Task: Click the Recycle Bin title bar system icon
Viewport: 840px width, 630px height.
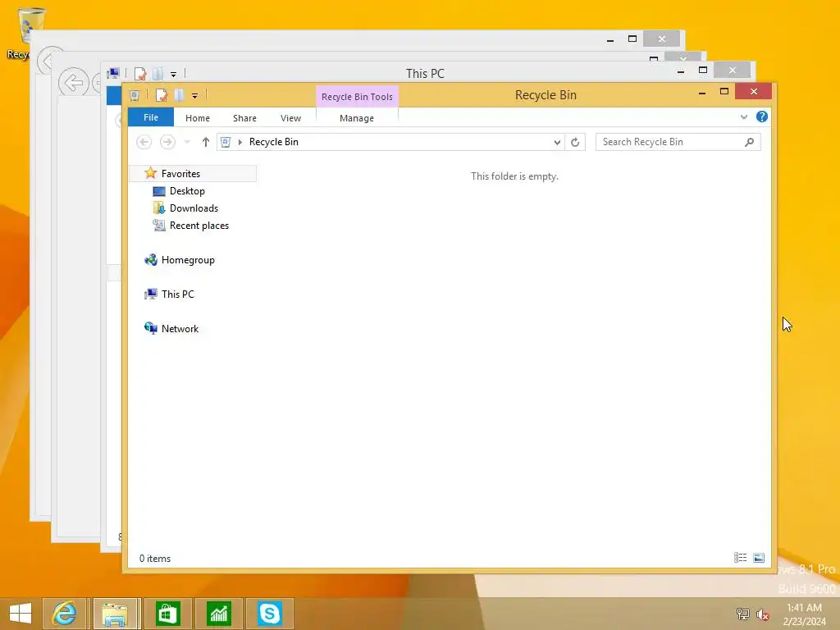Action: click(135, 95)
